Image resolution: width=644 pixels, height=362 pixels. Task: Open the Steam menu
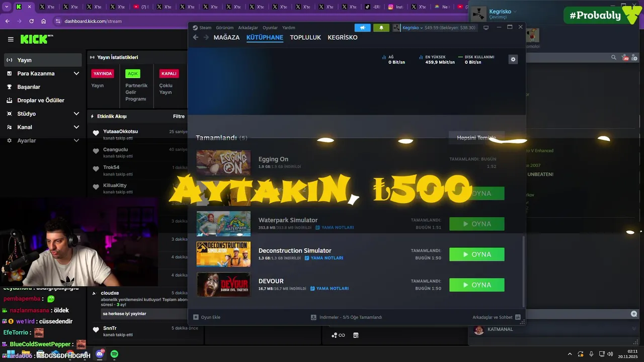click(x=205, y=28)
